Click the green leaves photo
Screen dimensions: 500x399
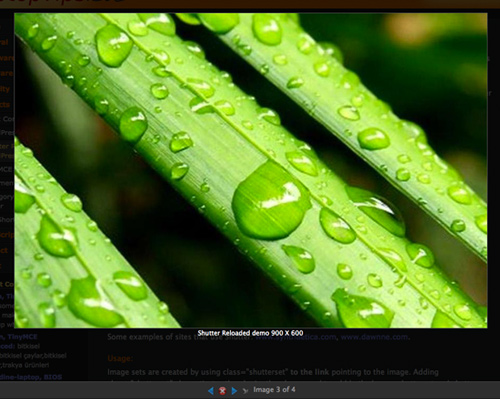(x=251, y=170)
